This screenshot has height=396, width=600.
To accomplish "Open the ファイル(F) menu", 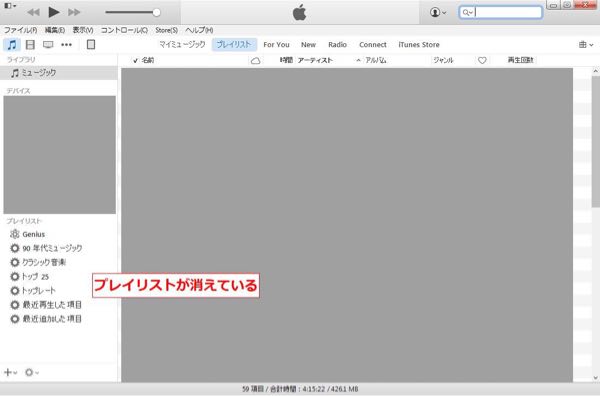I will pyautogui.click(x=20, y=30).
